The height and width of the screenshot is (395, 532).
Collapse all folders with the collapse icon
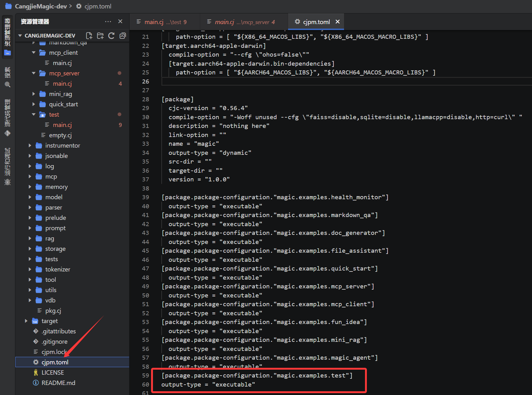point(123,36)
